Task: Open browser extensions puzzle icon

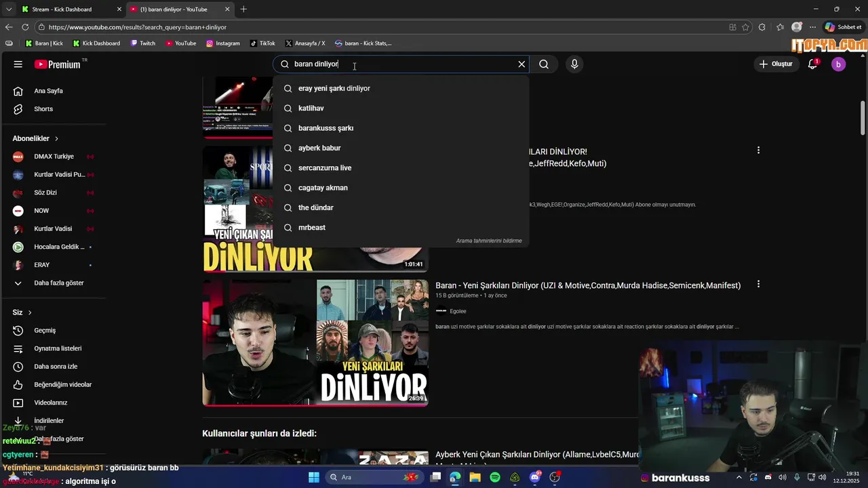Action: point(762,27)
